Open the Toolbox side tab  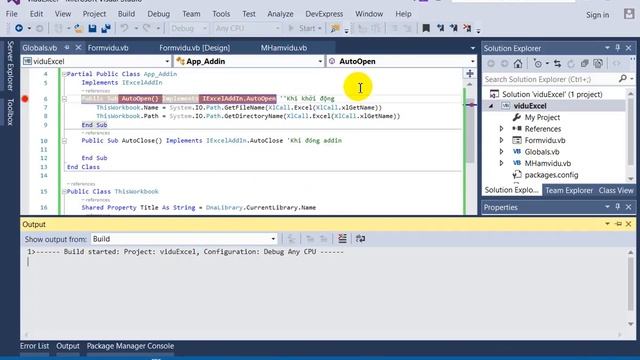click(x=11, y=111)
